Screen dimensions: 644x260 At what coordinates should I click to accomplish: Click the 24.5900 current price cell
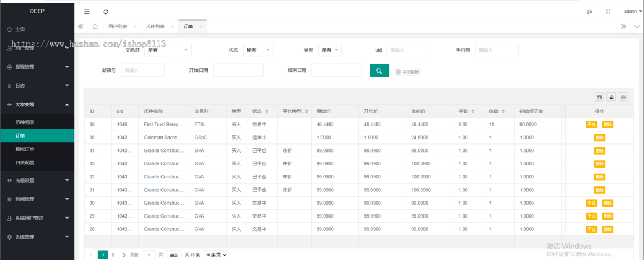click(429, 138)
